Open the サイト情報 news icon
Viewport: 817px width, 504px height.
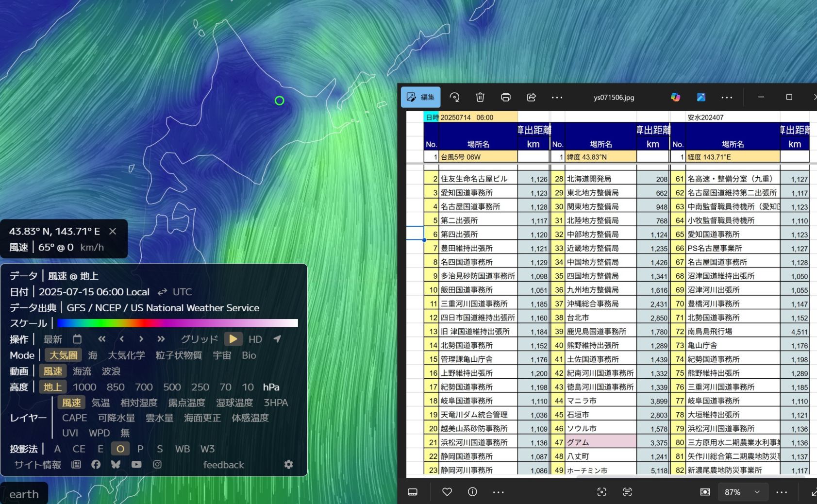(x=76, y=465)
